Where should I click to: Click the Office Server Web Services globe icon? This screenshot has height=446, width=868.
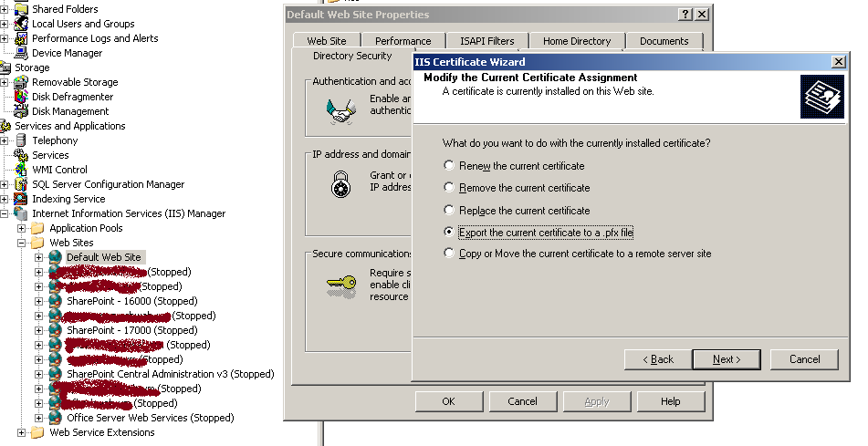click(55, 417)
